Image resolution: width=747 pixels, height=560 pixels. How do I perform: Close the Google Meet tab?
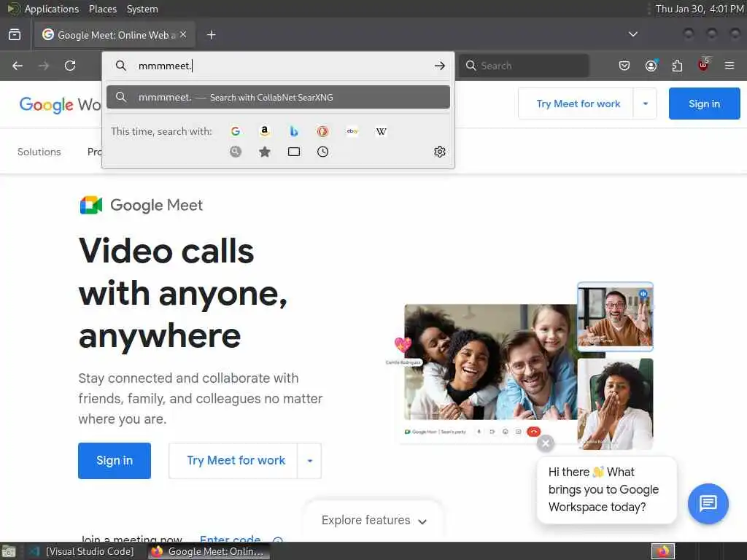[183, 35]
